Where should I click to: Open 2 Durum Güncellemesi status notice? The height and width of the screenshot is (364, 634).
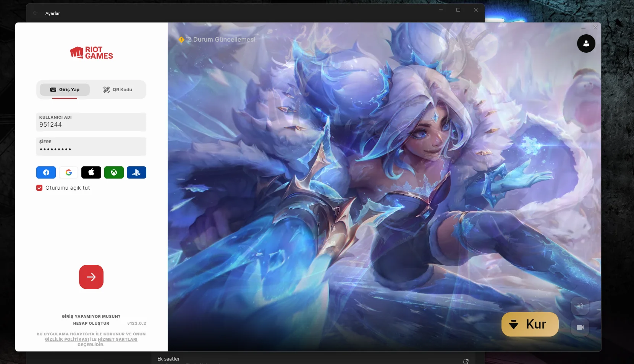(x=221, y=39)
